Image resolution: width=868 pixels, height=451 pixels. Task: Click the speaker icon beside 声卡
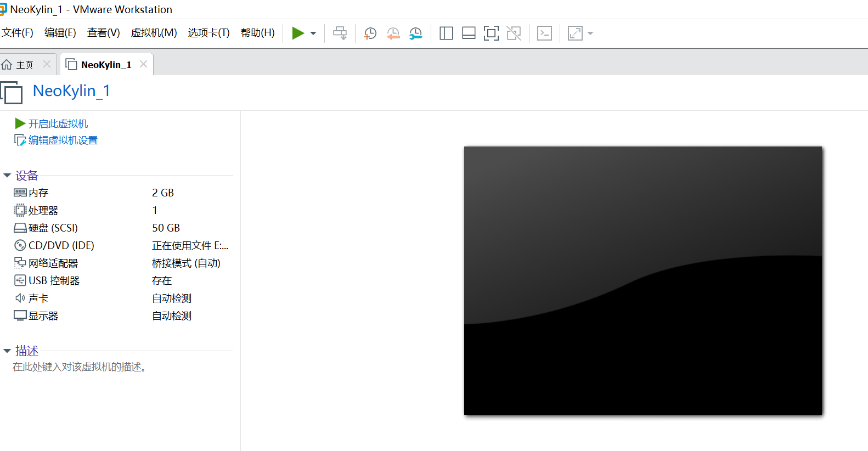20,298
